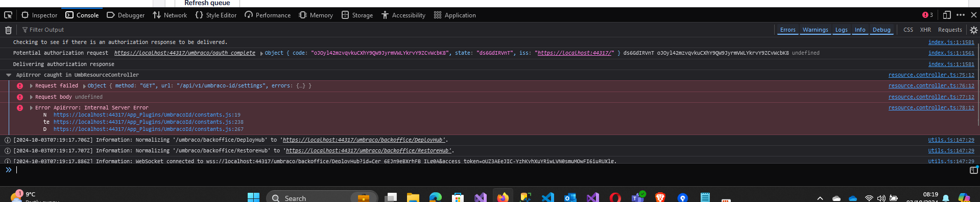Open the Storage tab
This screenshot has height=202, width=980.
357,15
